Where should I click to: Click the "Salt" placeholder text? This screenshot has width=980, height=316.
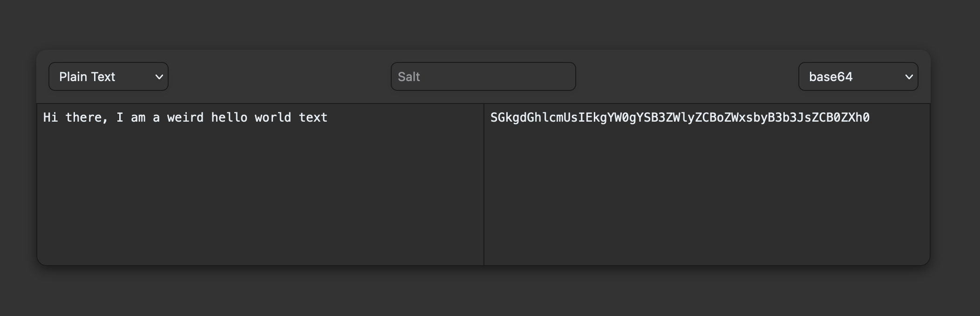point(409,77)
